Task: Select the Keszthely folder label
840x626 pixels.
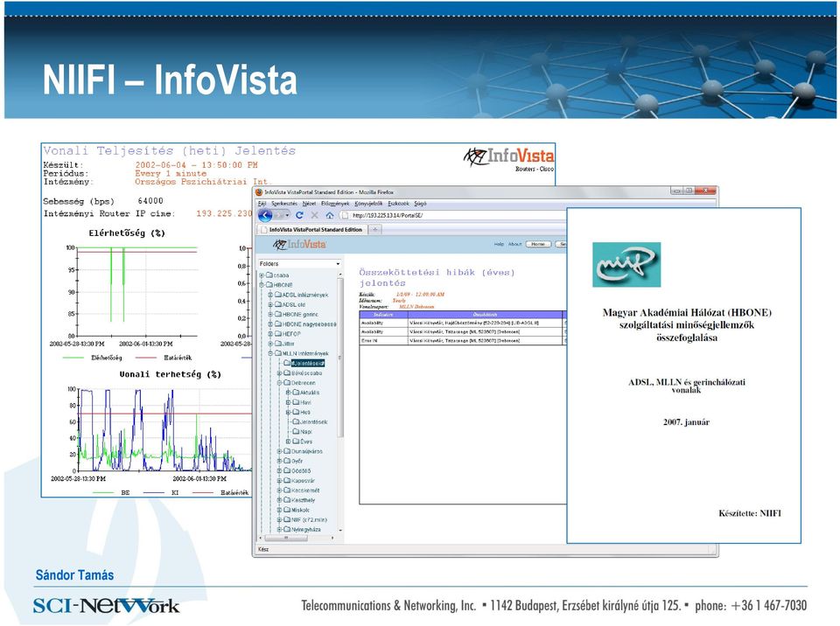Action: pyautogui.click(x=304, y=500)
